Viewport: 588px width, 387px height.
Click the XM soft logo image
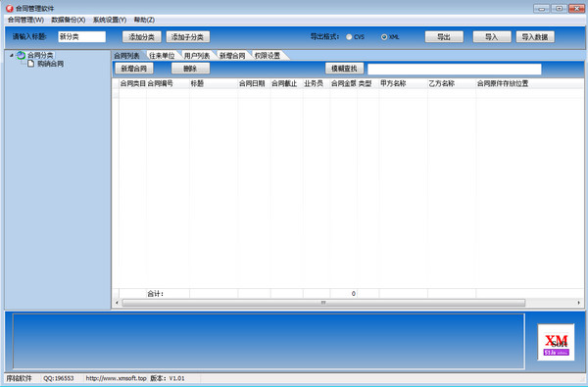[x=556, y=342]
